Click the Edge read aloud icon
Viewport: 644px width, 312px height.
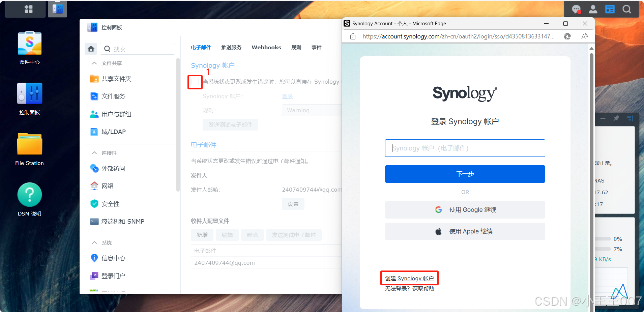[x=584, y=36]
